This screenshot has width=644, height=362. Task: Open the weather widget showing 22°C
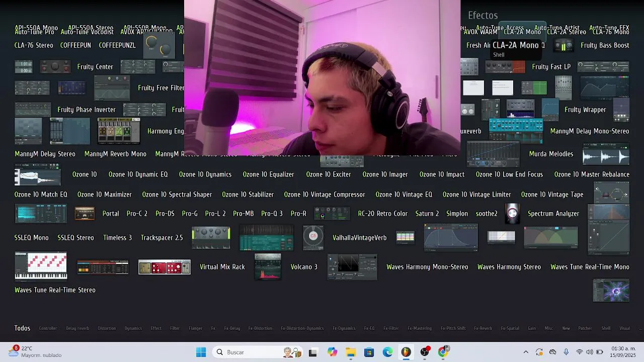[x=35, y=351]
